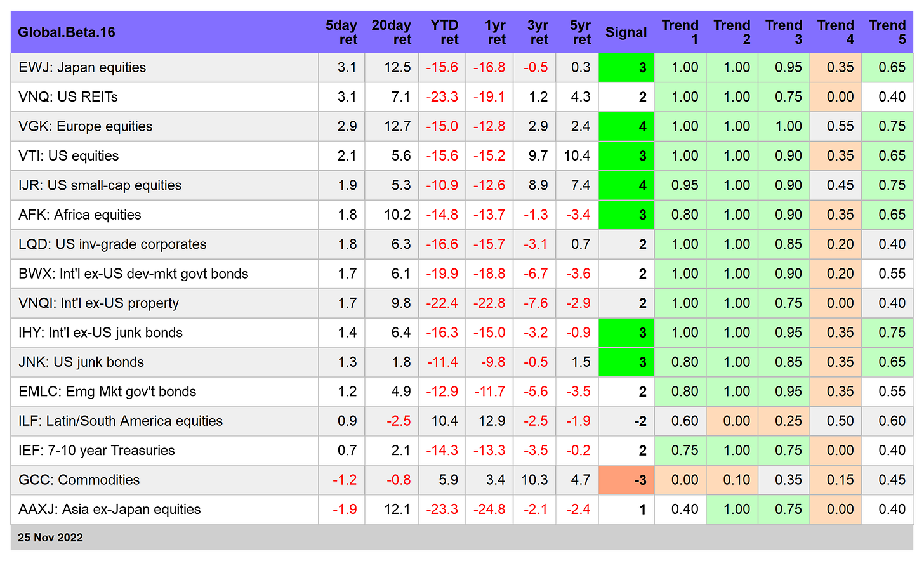Click EMLC 3yr return value -5.6

click(x=536, y=392)
